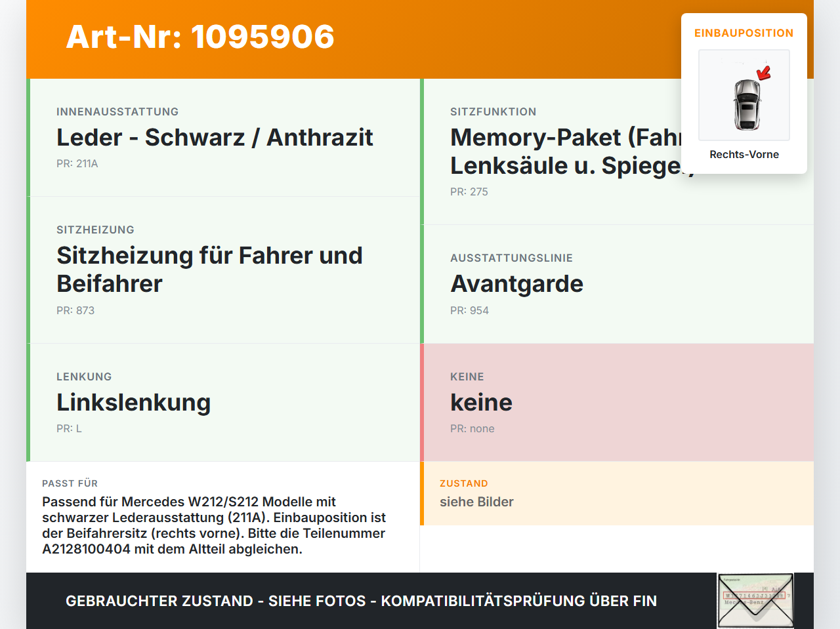Viewport: 840px width, 629px height.
Task: Click the 'ZUSTAND' label
Action: click(464, 483)
